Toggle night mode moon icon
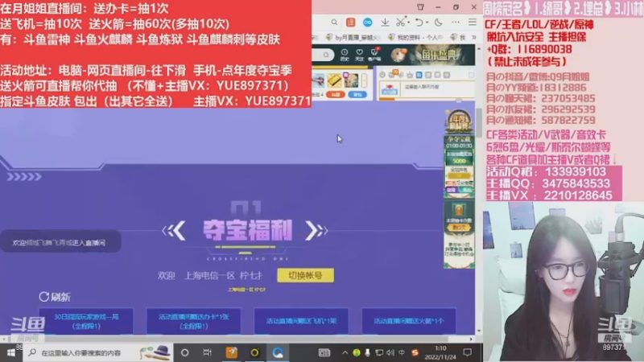Screen dimensions: 644x362 438,23
